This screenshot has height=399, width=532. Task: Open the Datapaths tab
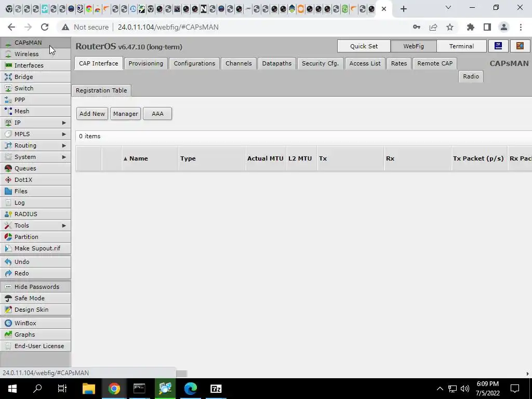(276, 63)
